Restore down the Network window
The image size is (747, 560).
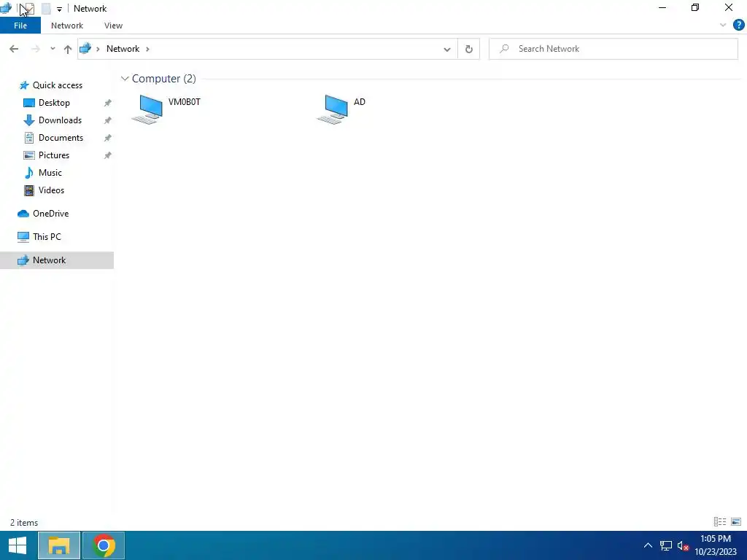(695, 7)
